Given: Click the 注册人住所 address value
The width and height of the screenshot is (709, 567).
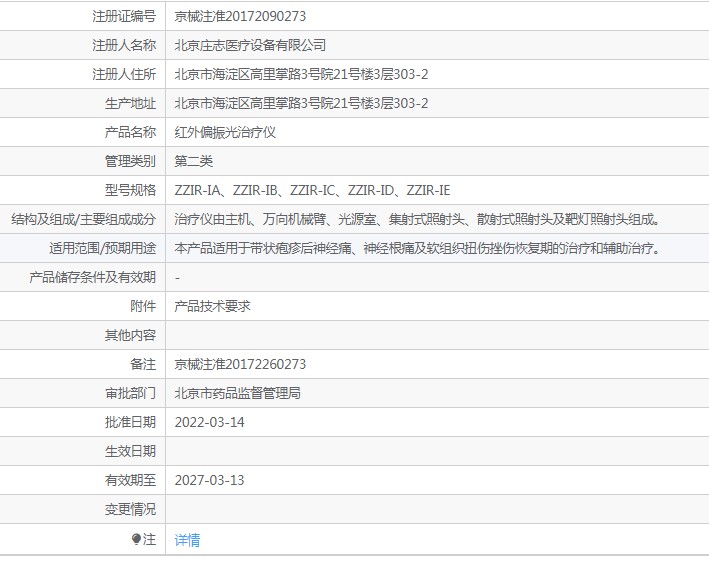Looking at the screenshot, I should (x=301, y=74).
